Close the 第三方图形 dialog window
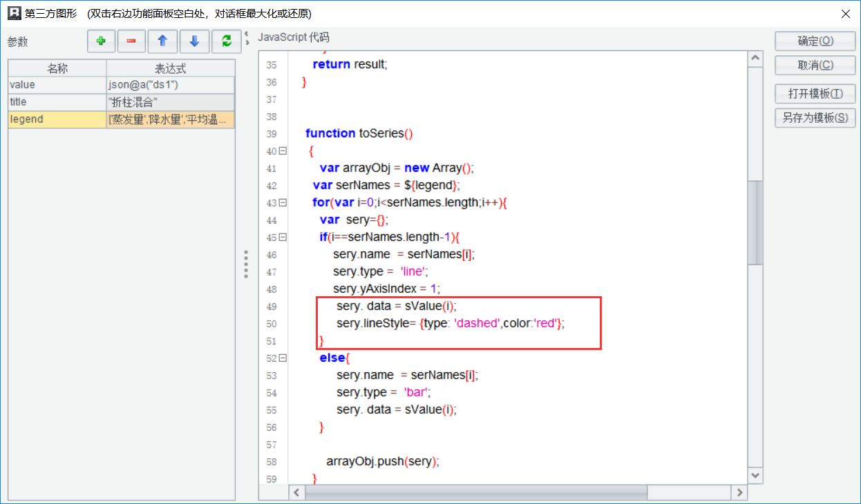The width and height of the screenshot is (861, 504). pyautogui.click(x=844, y=13)
